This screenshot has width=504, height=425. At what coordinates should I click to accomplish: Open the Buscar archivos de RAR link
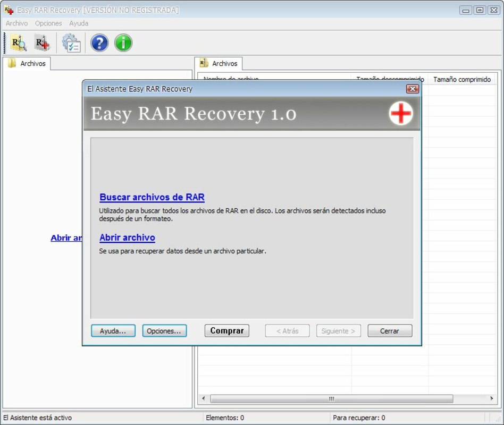(152, 197)
